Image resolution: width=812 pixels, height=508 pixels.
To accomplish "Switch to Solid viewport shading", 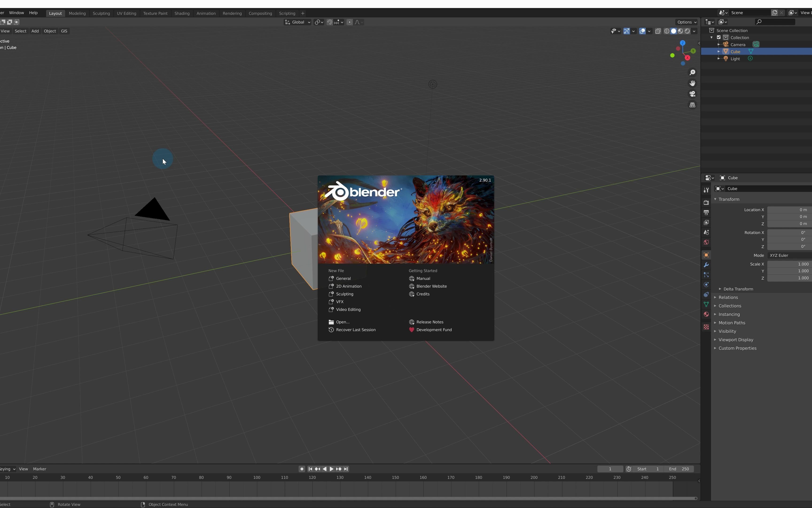I will pyautogui.click(x=673, y=31).
